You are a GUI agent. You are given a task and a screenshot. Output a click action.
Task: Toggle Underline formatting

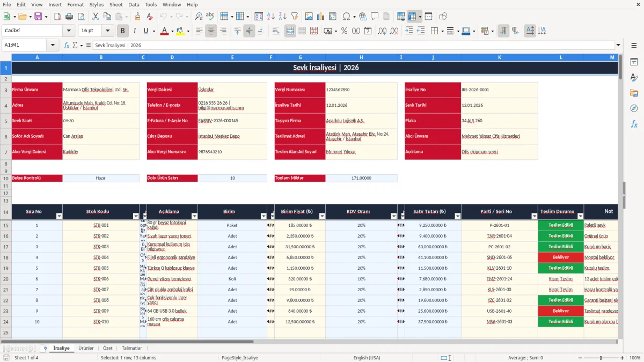tap(145, 31)
